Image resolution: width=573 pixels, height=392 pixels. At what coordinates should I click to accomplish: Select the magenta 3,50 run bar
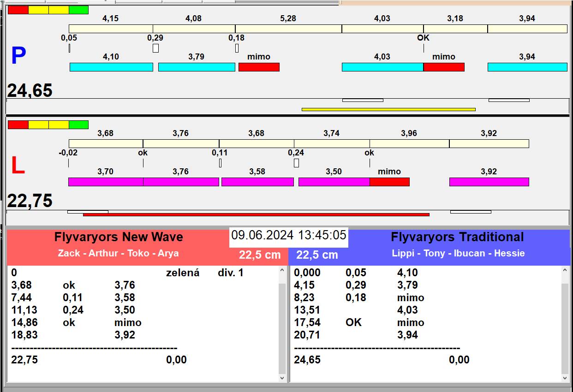[334, 182]
